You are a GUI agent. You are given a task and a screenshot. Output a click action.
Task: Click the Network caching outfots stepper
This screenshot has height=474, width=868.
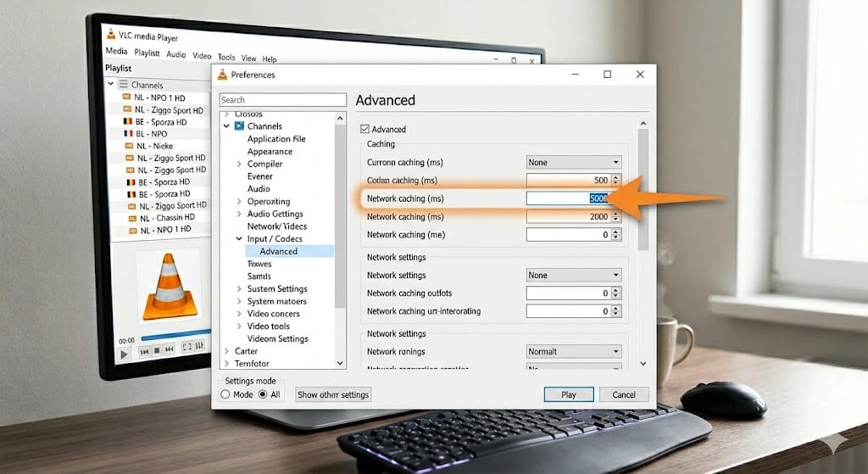[x=616, y=293]
